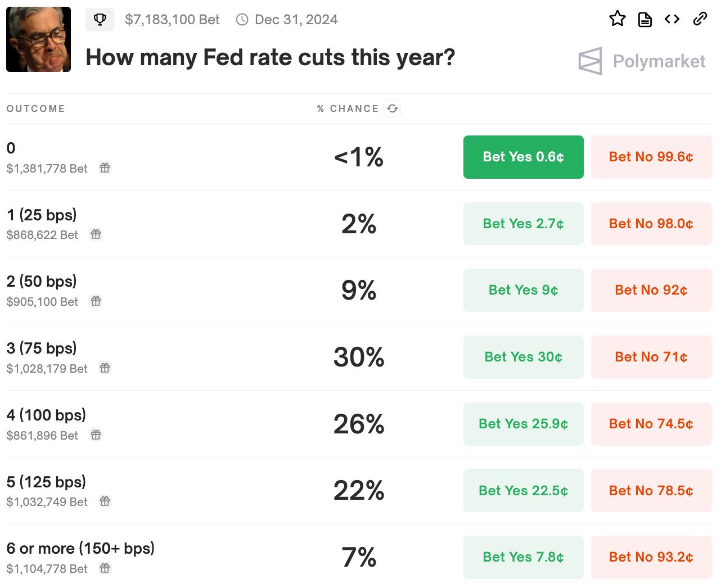Click Bet Yes 22.5¢ option
721x588 pixels.
pyautogui.click(x=523, y=491)
